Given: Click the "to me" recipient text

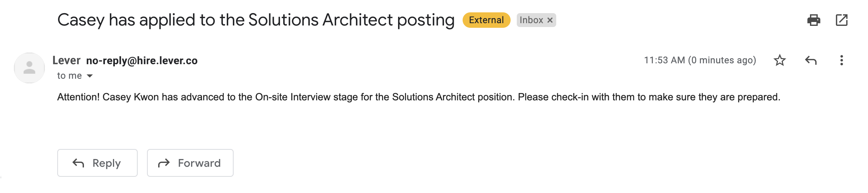Looking at the screenshot, I should coord(70,76).
